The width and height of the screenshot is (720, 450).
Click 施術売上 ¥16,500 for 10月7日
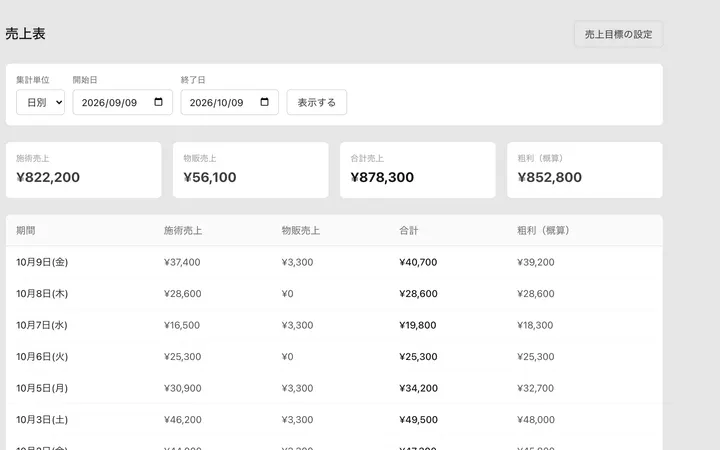tap(182, 325)
